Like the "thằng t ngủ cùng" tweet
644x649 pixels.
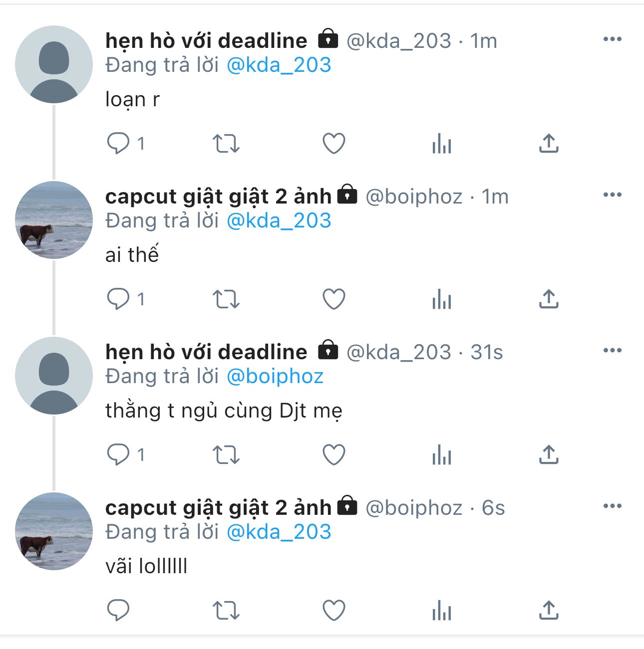[x=334, y=455]
